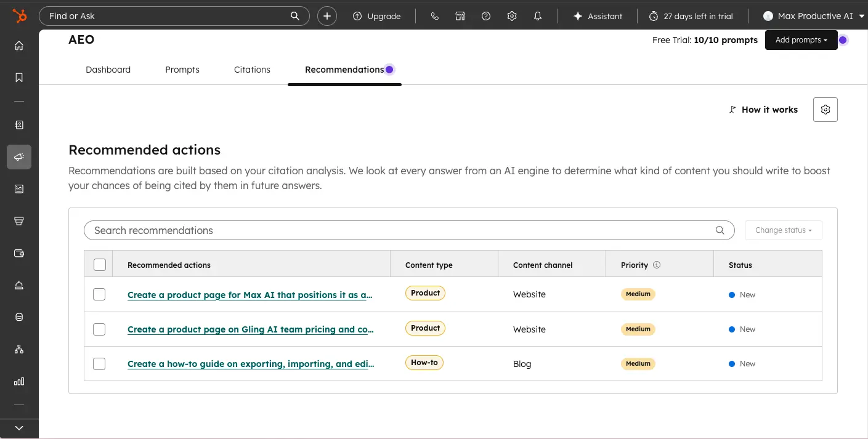Open the Bookmarks sidebar icon
Viewport: 868px width, 439px height.
coord(18,76)
